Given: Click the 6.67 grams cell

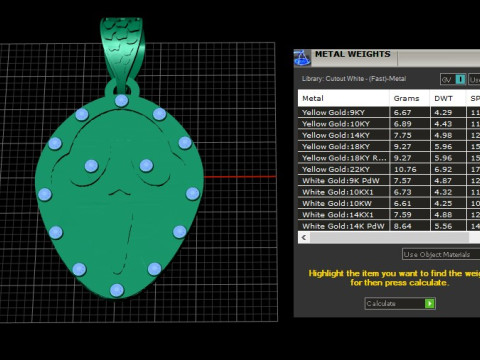Looking at the screenshot, I should 410,112.
